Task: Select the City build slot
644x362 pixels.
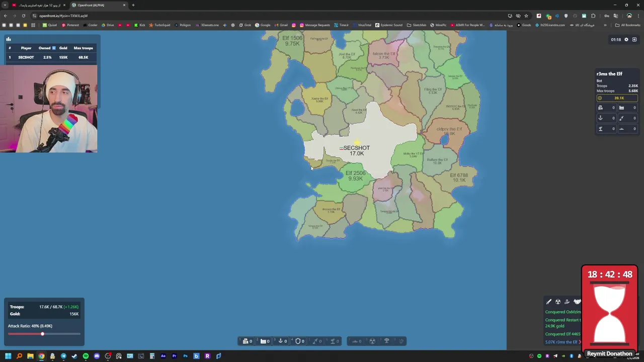Action: coord(247,341)
